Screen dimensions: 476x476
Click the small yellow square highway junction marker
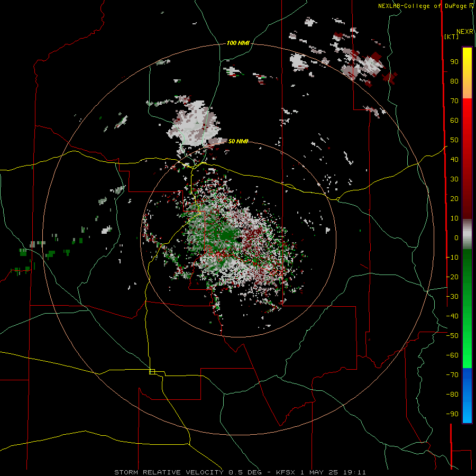pos(152,372)
